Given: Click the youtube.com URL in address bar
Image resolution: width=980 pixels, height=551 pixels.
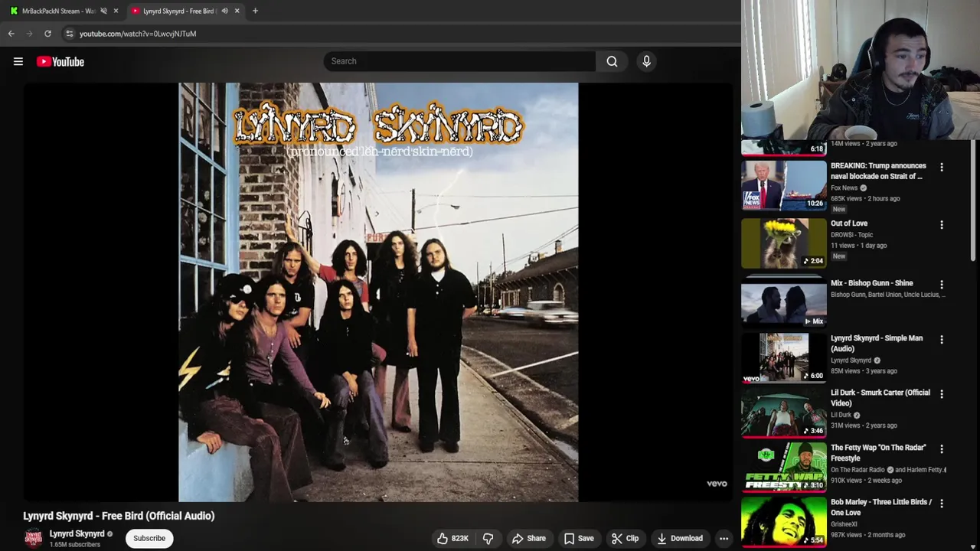Looking at the screenshot, I should point(138,34).
